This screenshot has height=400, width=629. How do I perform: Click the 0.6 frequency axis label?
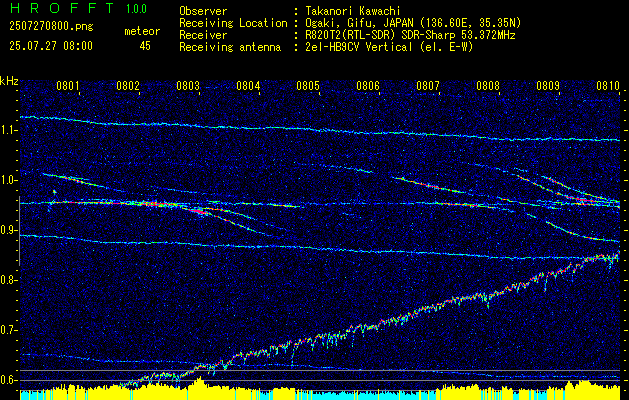pyautogui.click(x=8, y=380)
